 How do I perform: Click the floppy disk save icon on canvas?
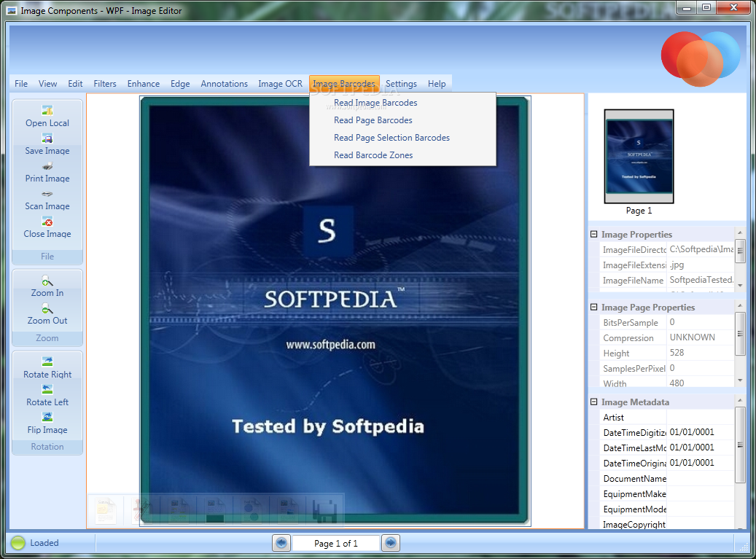coord(324,511)
